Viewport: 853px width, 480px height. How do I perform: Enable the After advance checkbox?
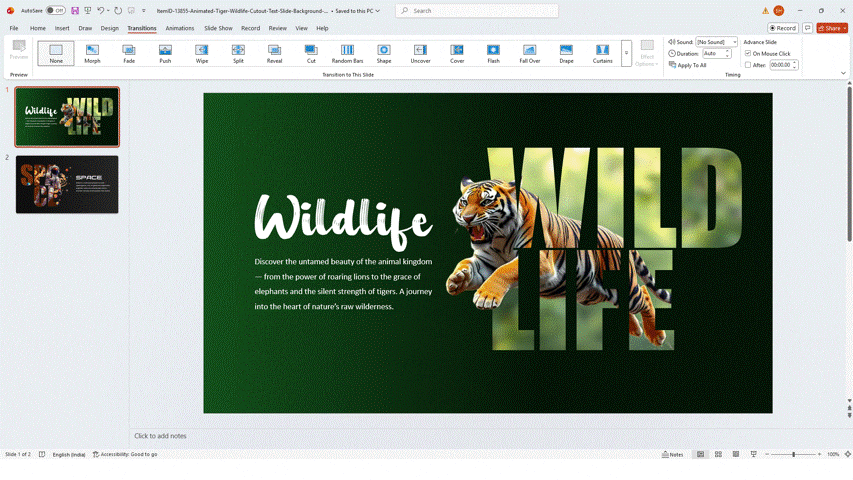[748, 65]
